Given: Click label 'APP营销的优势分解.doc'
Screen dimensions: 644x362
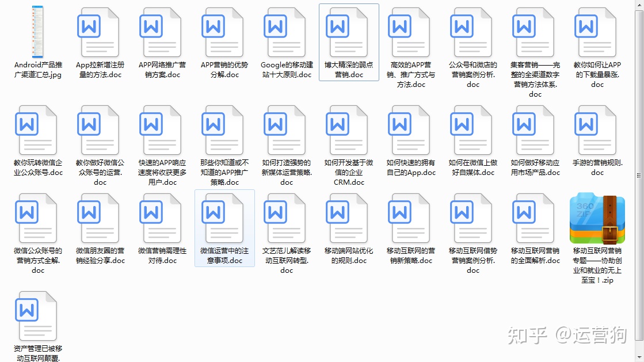Looking at the screenshot, I should [x=224, y=70].
